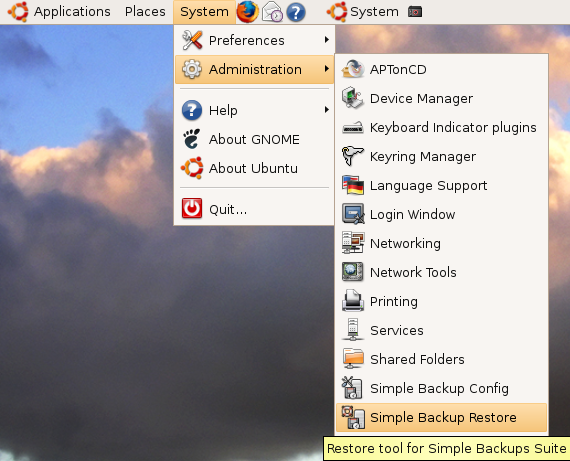Image resolution: width=570 pixels, height=461 pixels.
Task: Select Simple Backup Restore entry
Action: point(441,417)
